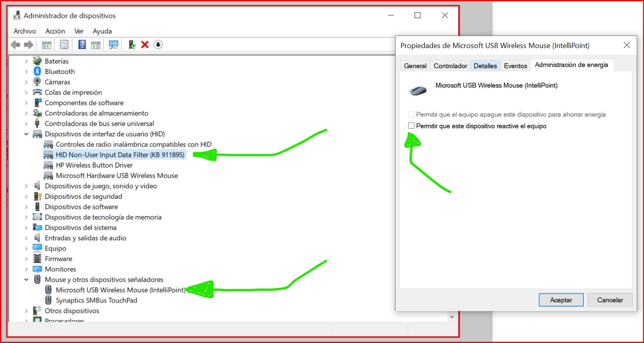Click the red X uninstall device icon
The height and width of the screenshot is (343, 644).
point(145,45)
